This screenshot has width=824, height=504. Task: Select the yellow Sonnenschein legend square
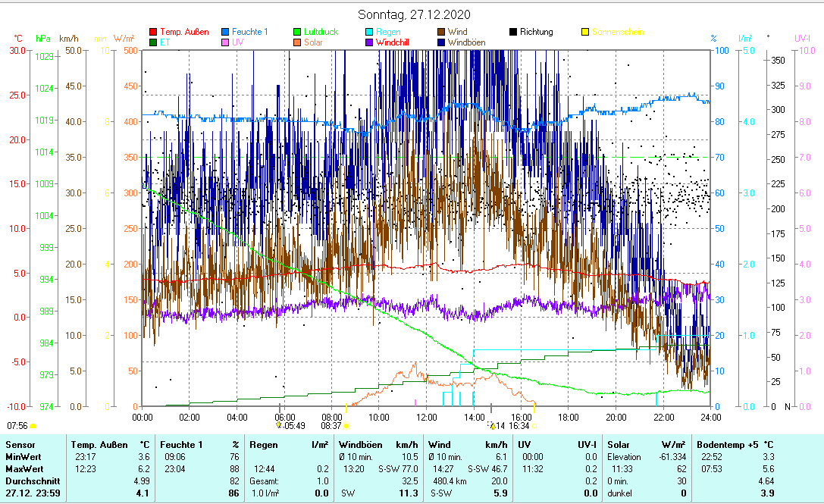coord(585,33)
